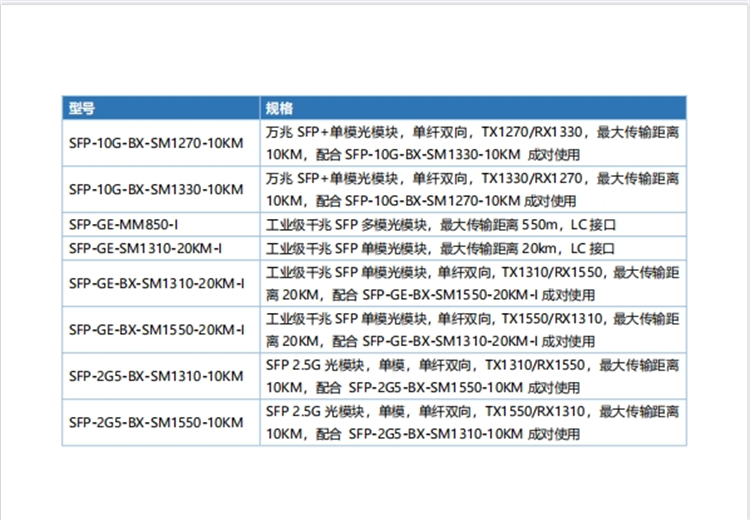The width and height of the screenshot is (750, 520).
Task: Click the TX1270/RX1330 text in the 规格 column
Action: [529, 132]
